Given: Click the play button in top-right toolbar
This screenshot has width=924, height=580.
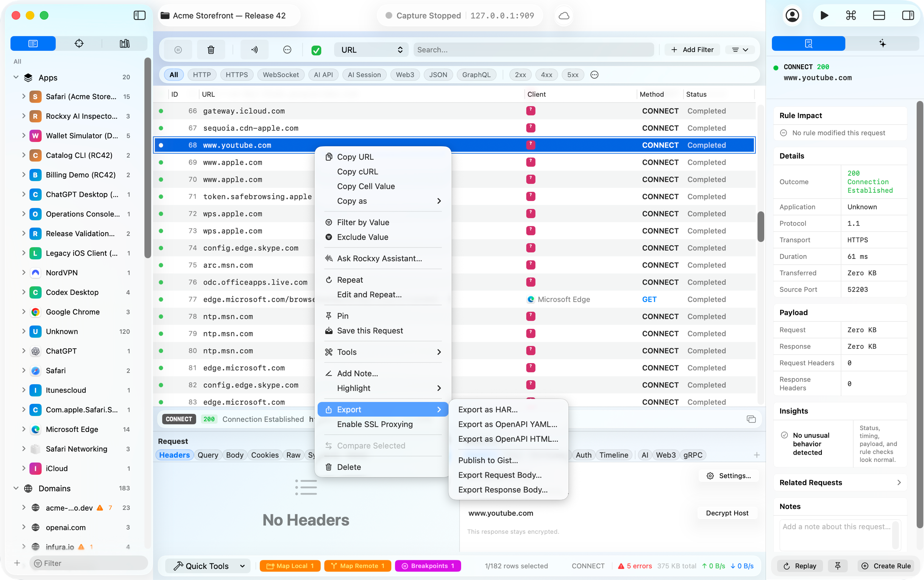Looking at the screenshot, I should pos(824,16).
